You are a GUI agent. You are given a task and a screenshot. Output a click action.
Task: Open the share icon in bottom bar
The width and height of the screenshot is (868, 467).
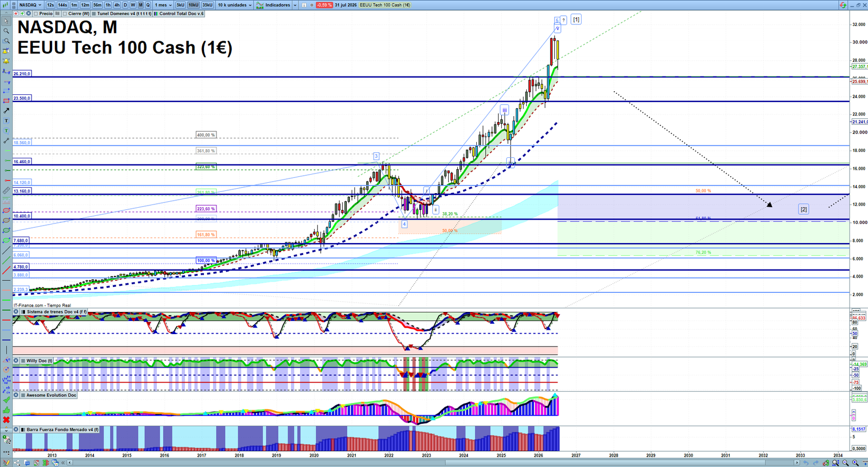point(17,463)
